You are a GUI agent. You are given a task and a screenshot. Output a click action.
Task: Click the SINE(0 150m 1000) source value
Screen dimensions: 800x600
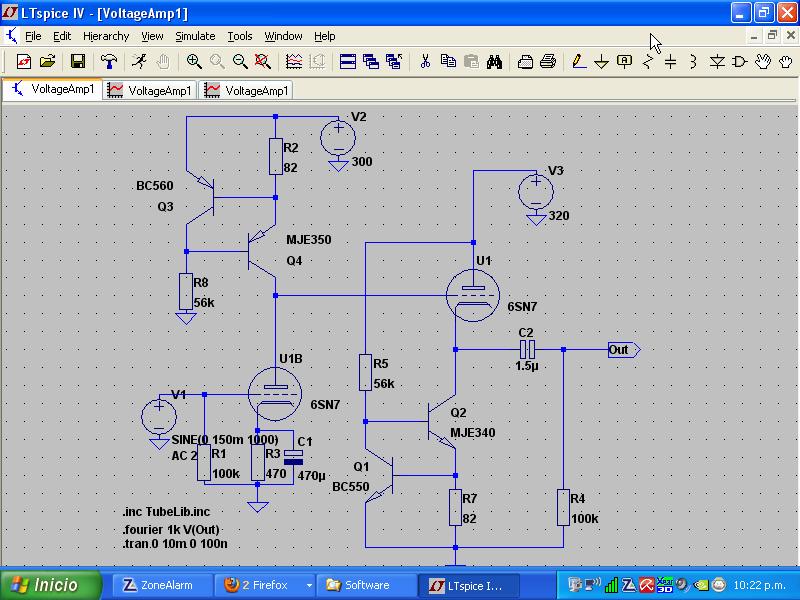click(x=224, y=440)
